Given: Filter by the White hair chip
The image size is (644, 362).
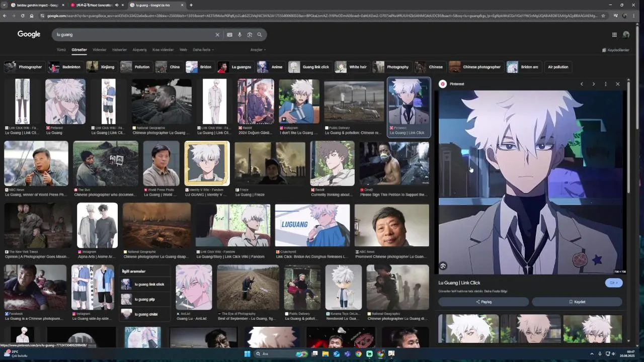Looking at the screenshot, I should (x=352, y=67).
